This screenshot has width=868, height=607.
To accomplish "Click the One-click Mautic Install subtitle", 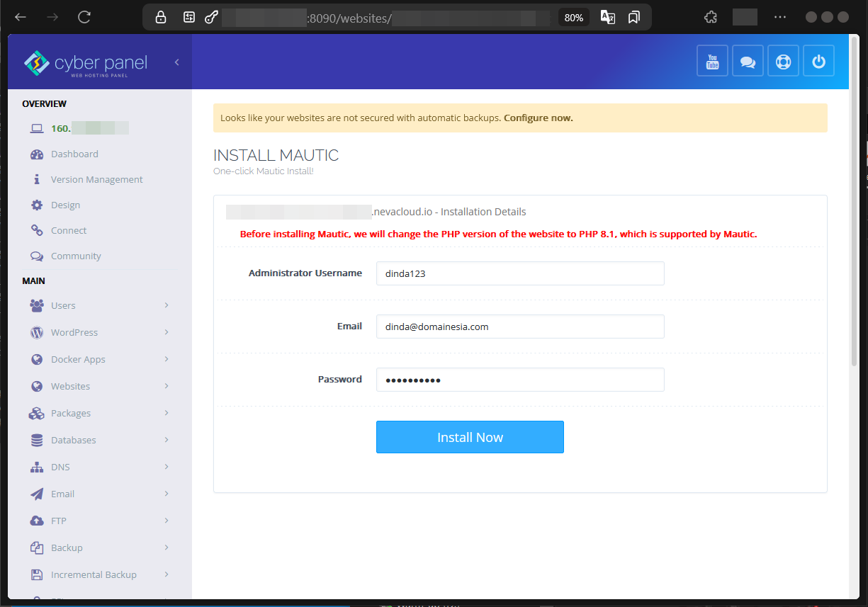I will (x=263, y=171).
